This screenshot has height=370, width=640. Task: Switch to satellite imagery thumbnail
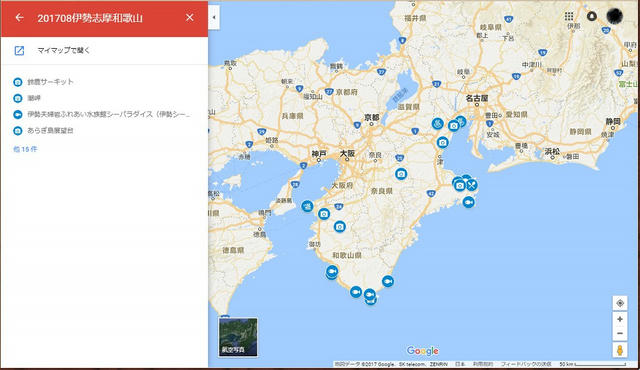[238, 337]
